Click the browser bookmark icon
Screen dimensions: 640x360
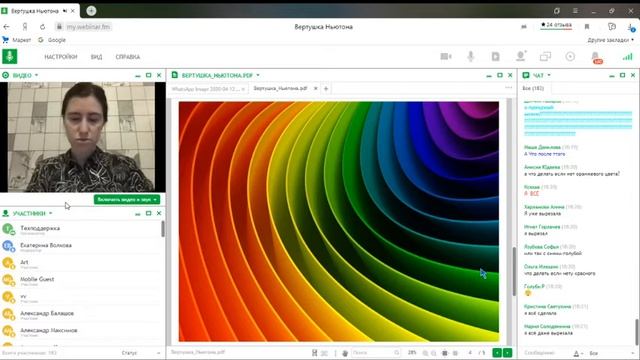point(587,27)
